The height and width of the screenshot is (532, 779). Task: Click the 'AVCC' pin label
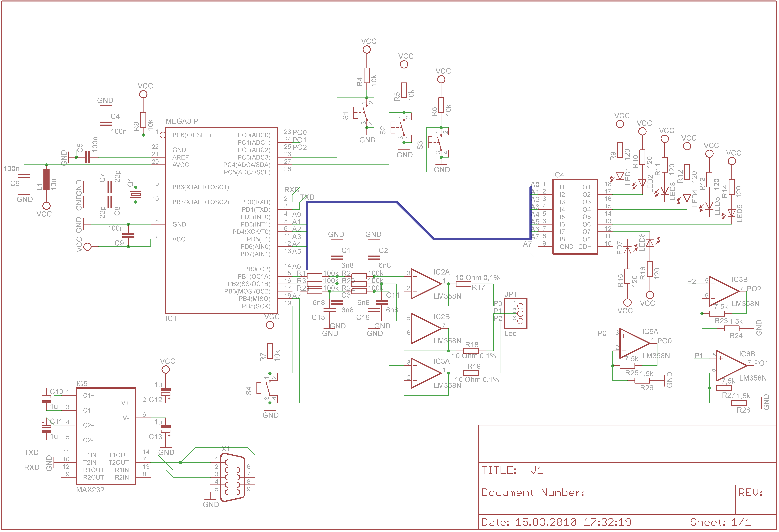click(181, 165)
